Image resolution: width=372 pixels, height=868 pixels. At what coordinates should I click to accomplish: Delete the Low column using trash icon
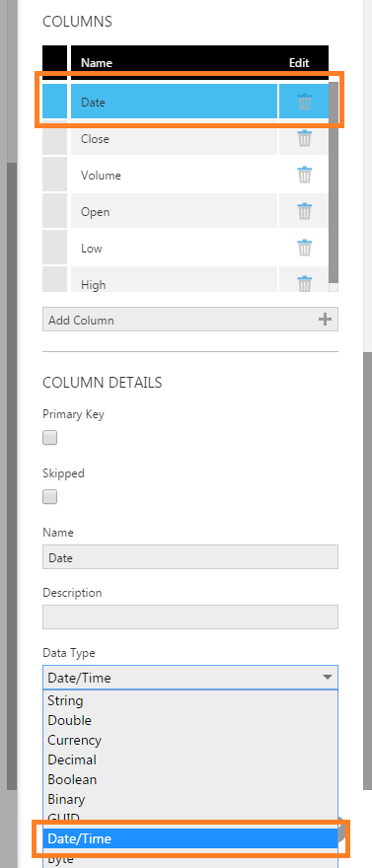[x=305, y=248]
